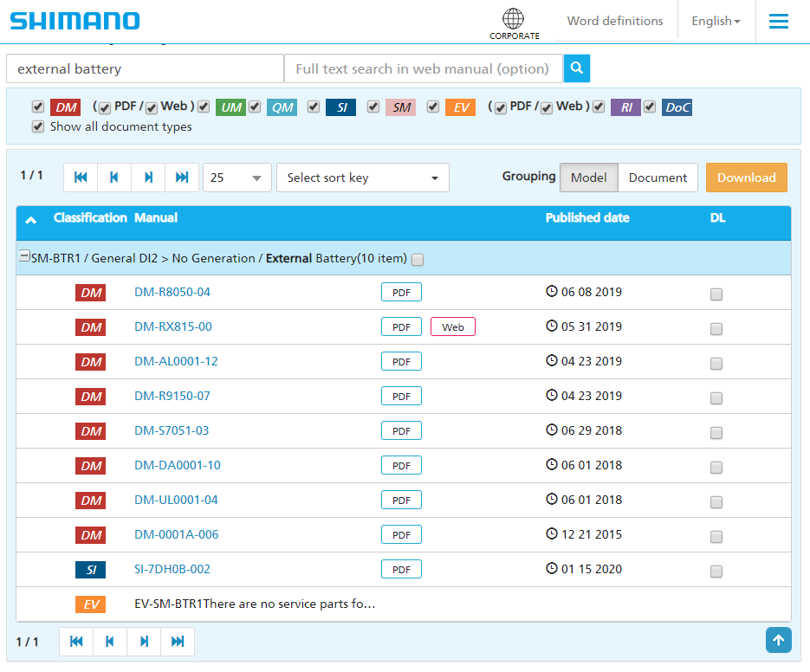This screenshot has height=672, width=810.
Task: Click the DM badge in the filter bar
Action: click(x=66, y=107)
